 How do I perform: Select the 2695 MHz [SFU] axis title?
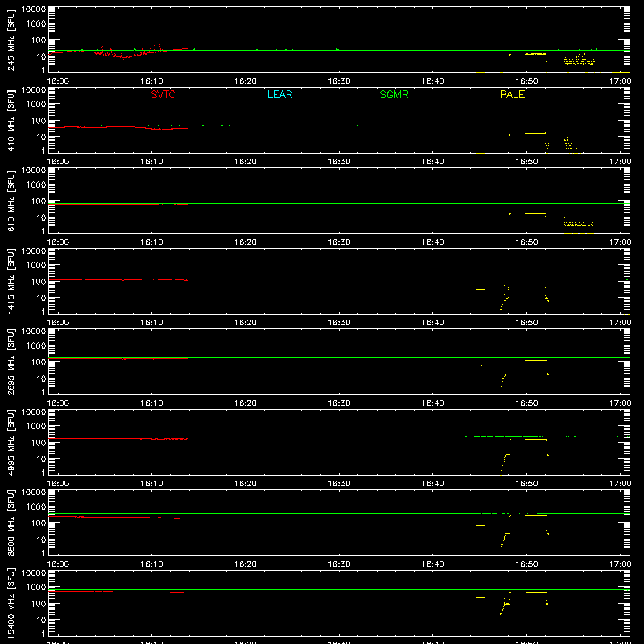pyautogui.click(x=11, y=362)
